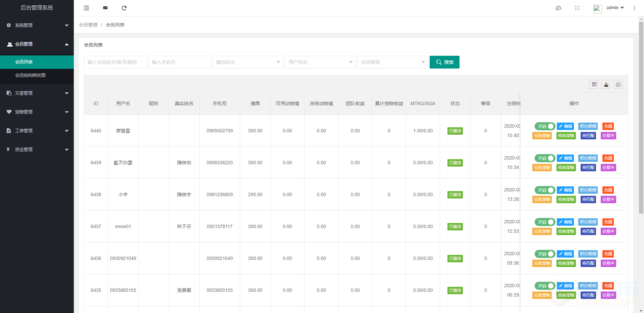Expand the 资金管理 sidebar menu

tap(37, 149)
